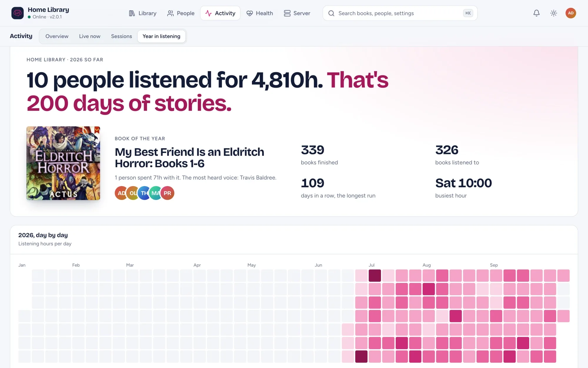Open the AD user avatar menu

571,13
